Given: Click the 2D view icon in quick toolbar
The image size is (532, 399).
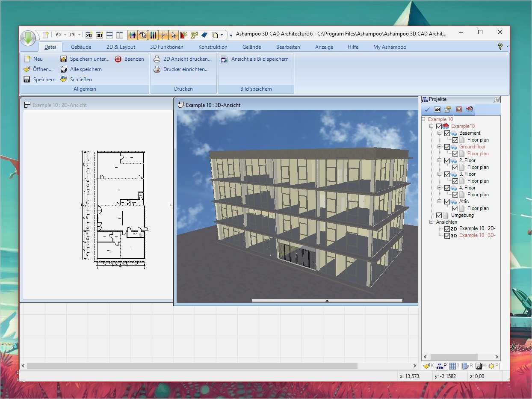Looking at the screenshot, I should [89, 35].
